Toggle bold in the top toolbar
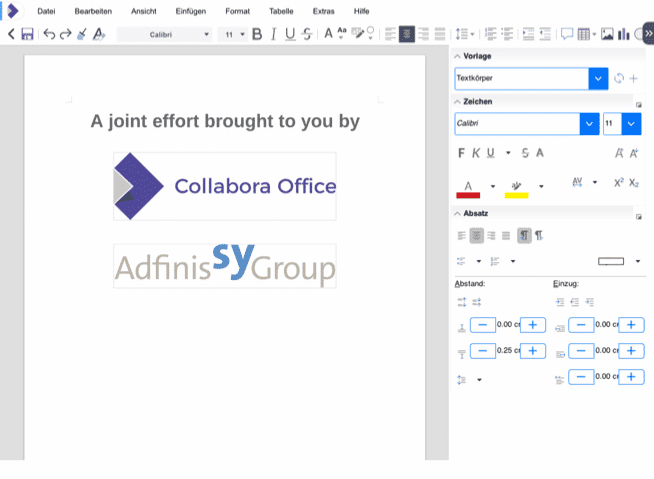Viewport: 654px width, 479px height. point(257,34)
